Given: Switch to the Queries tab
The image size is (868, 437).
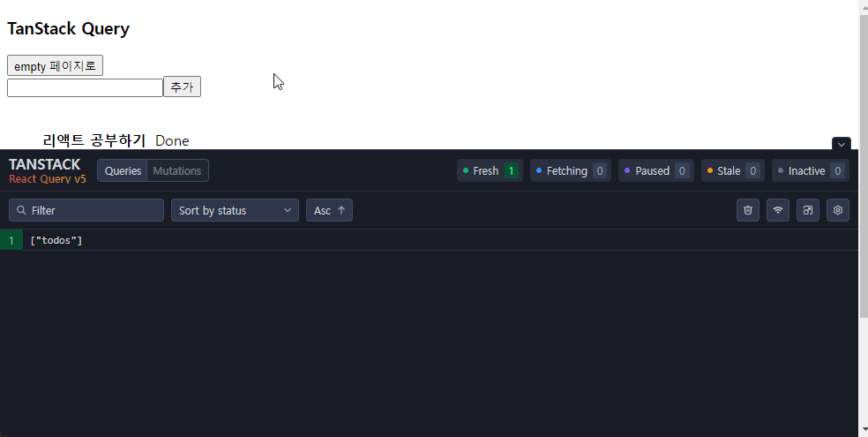Looking at the screenshot, I should click(x=123, y=170).
